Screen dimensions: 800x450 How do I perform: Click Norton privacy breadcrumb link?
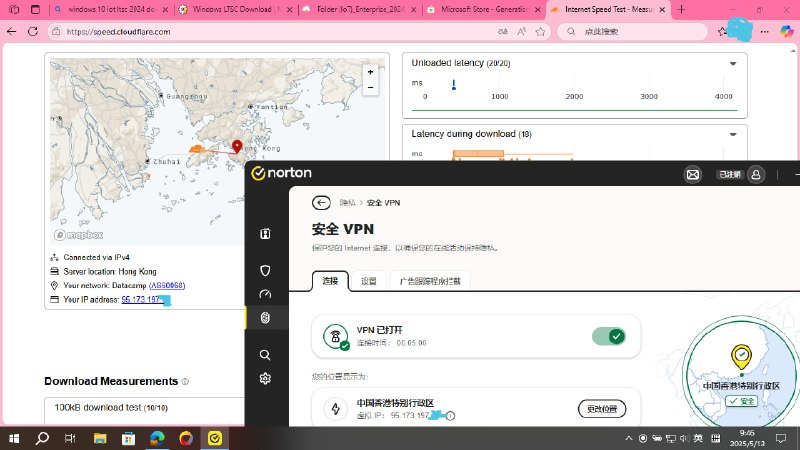pos(347,203)
